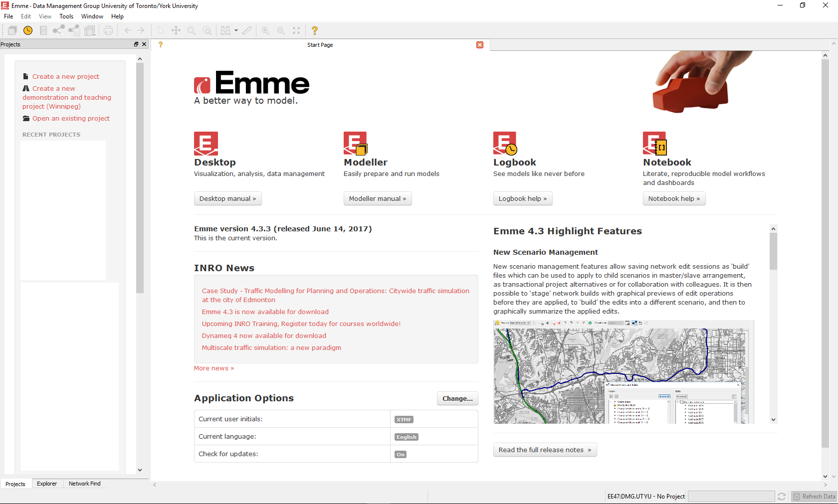Screen dimensions: 838x504
Task: Click the Notebook application icon
Action: [654, 144]
